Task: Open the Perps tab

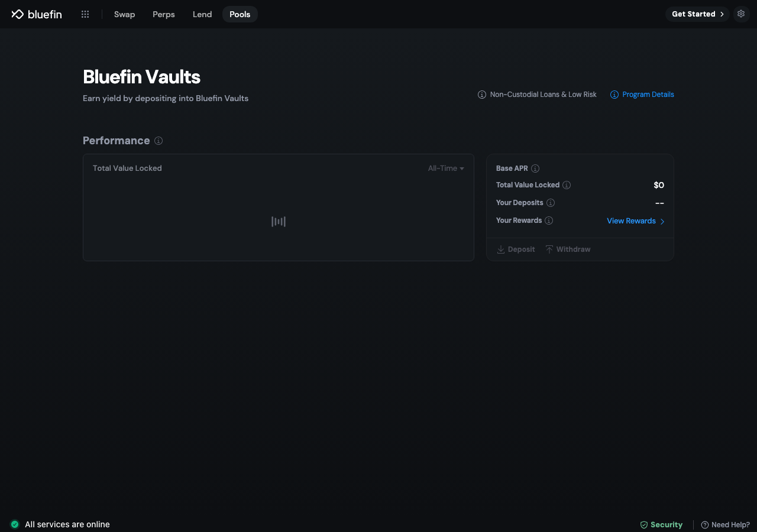Action: 164,14
